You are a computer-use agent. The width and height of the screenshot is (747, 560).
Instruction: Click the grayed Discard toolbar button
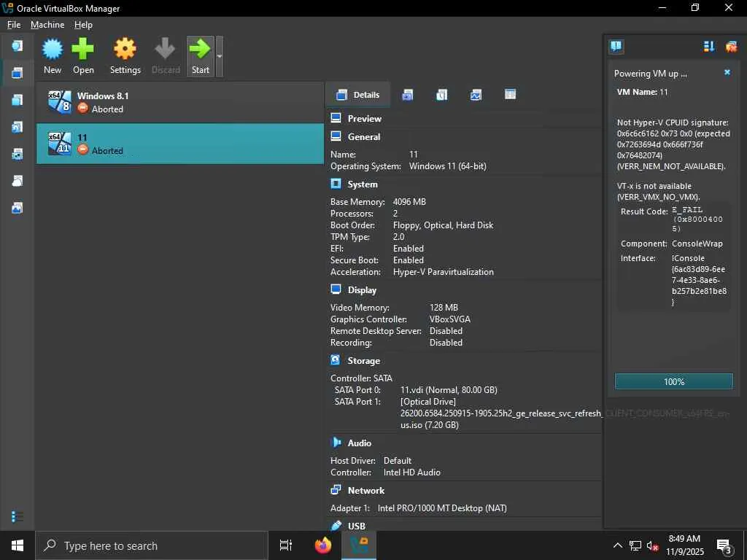166,56
